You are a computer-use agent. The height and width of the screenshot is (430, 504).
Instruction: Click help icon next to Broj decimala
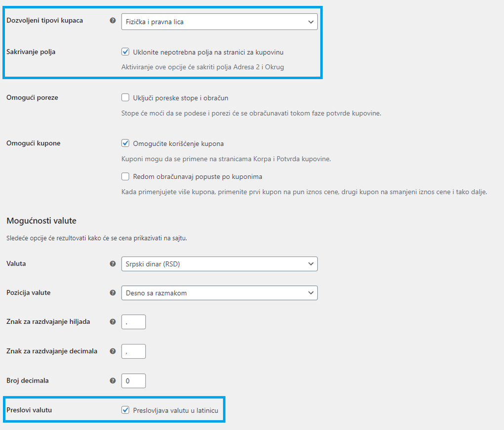(113, 381)
